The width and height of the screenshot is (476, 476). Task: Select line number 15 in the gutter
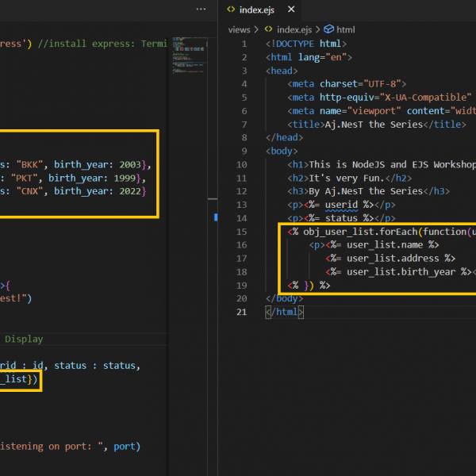click(x=242, y=231)
